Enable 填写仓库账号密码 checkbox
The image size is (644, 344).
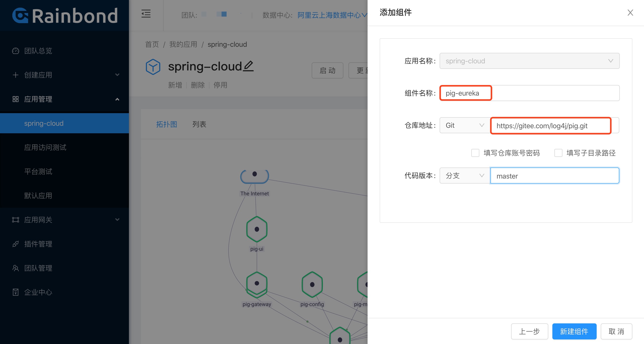[x=475, y=153]
